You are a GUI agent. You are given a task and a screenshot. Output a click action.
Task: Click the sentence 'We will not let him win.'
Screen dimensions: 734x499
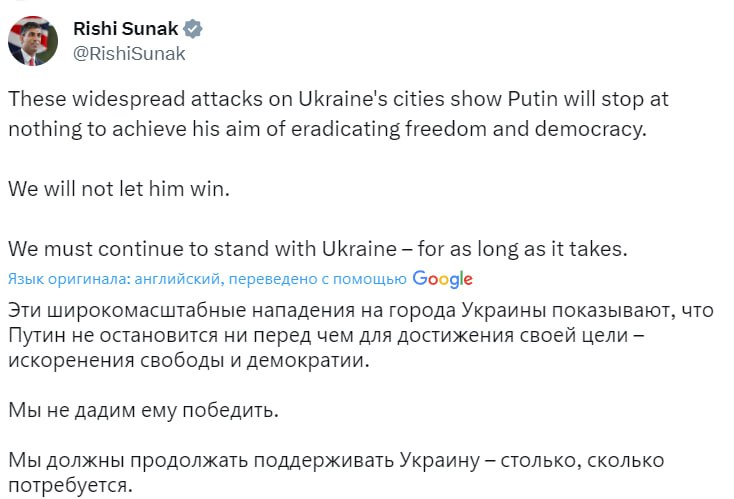point(118,189)
